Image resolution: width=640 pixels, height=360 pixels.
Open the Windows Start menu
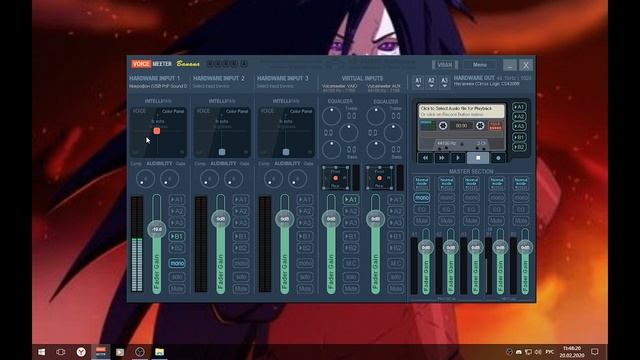tap(42, 352)
